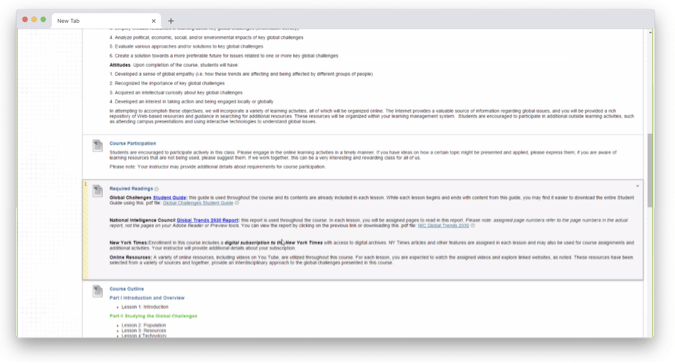675x363 pixels.
Task: Click 'digital subscription to the New York Times' text
Action: (274, 243)
